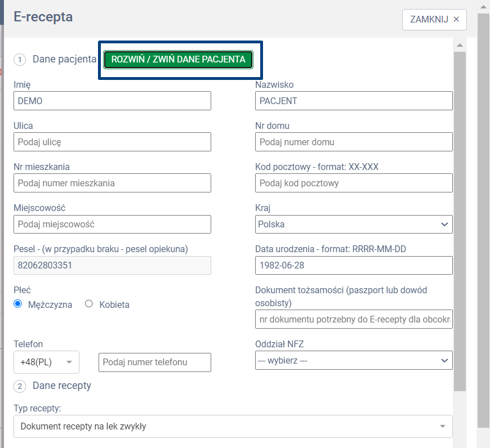Open the Typ recepty dropdown
The height and width of the screenshot is (448, 490).
(x=233, y=426)
